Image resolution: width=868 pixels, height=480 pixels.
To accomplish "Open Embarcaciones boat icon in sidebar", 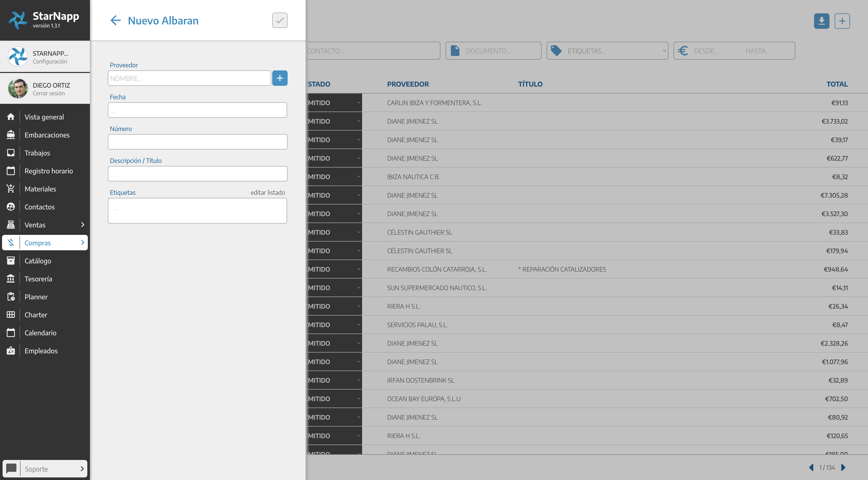I will pos(11,135).
